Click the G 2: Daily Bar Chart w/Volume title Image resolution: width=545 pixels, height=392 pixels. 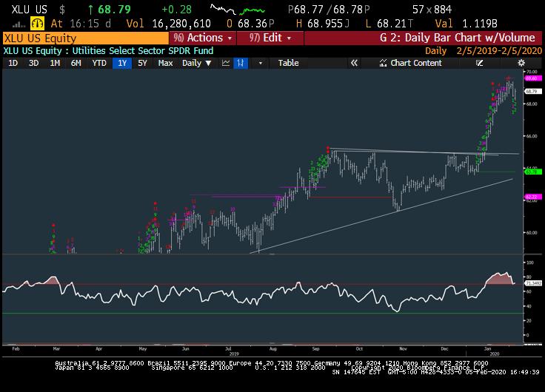tap(457, 38)
